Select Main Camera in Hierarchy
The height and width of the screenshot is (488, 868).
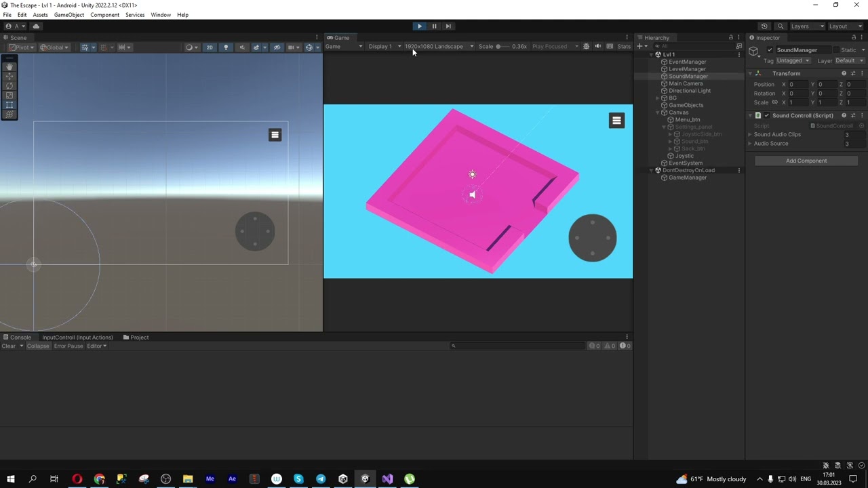[685, 84]
